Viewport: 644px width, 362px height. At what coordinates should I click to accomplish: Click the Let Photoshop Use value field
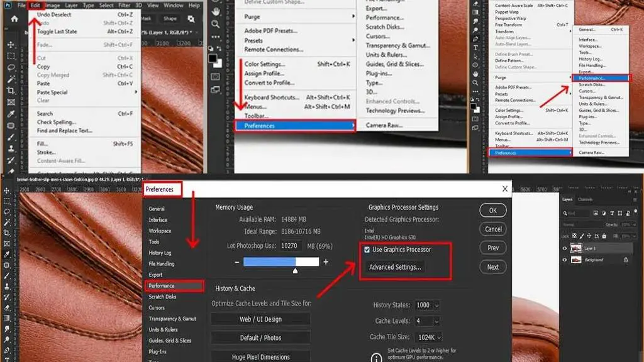[x=291, y=246]
